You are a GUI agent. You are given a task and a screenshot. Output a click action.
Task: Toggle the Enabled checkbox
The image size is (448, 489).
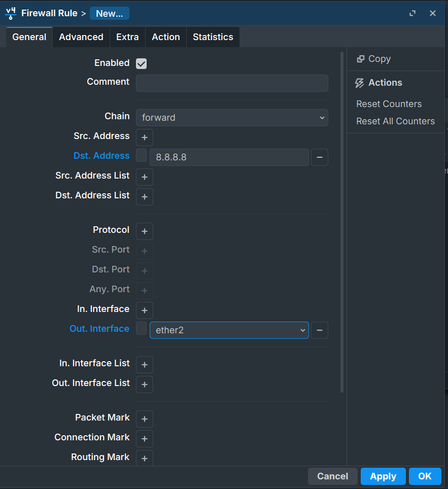[142, 63]
